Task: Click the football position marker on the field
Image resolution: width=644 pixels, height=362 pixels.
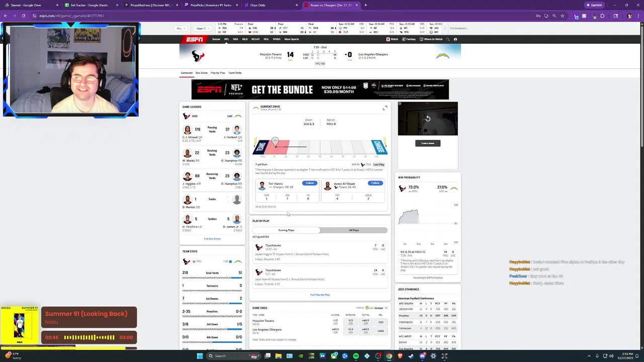Action: tap(275, 141)
